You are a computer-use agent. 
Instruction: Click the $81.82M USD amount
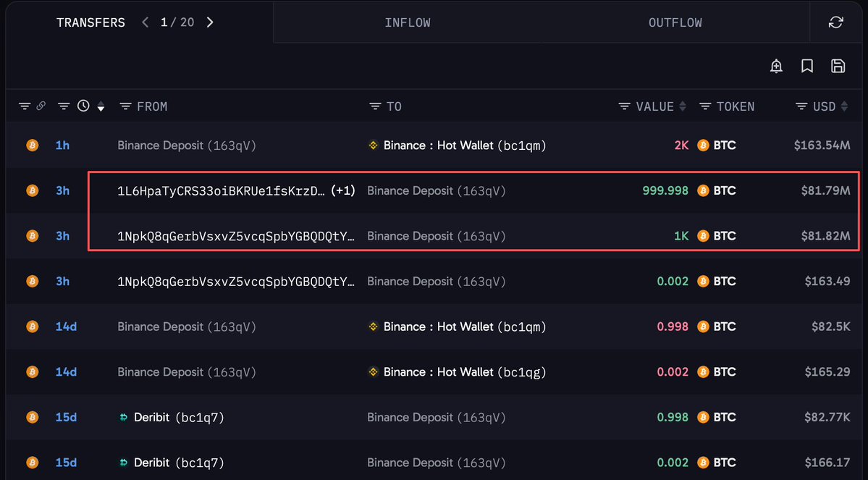point(825,237)
